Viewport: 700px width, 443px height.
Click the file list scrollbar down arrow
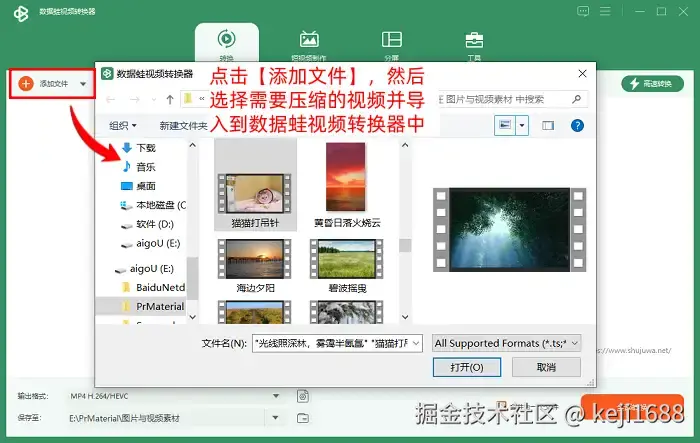pyautogui.click(x=405, y=317)
